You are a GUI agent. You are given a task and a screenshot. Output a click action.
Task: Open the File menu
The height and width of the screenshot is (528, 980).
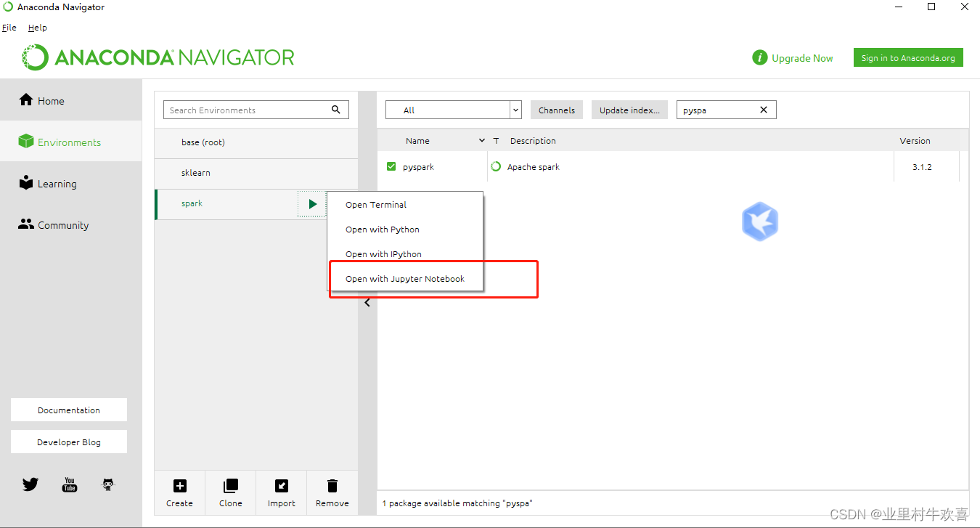tap(9, 28)
